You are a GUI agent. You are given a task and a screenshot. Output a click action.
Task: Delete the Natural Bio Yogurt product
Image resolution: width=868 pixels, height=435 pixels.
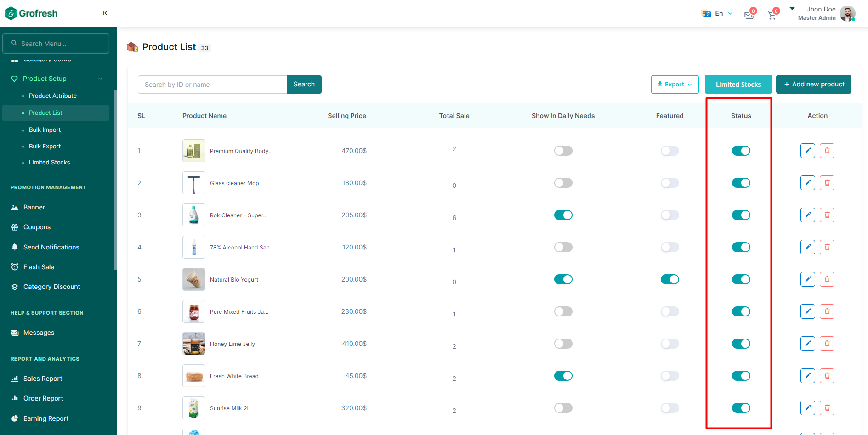coord(827,279)
